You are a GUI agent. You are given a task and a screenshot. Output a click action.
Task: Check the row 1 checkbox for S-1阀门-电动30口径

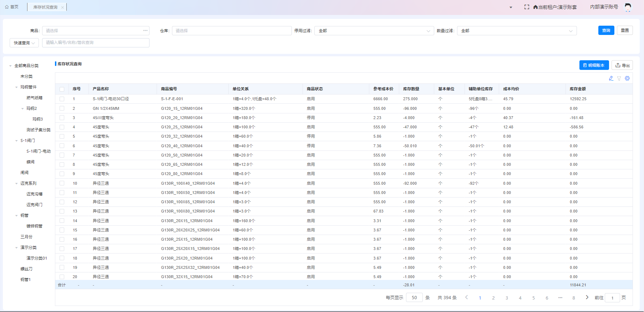tap(62, 99)
